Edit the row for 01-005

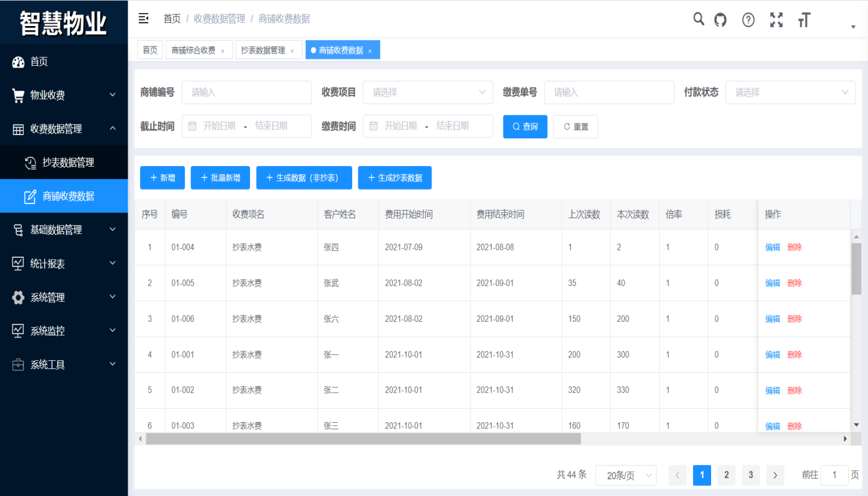pyautogui.click(x=773, y=283)
